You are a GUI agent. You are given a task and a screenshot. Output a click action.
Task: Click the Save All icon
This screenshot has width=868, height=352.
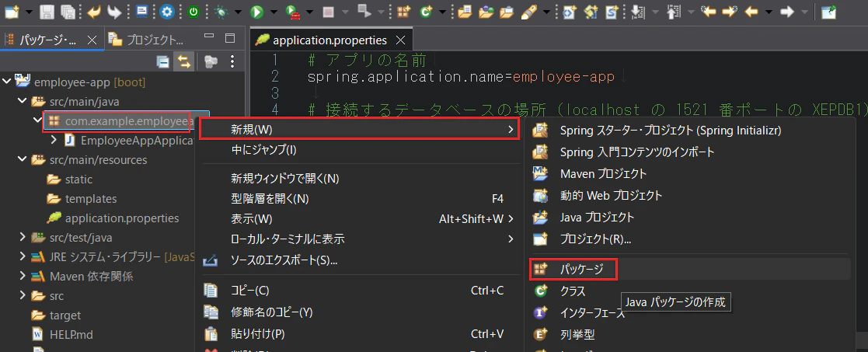coord(68,12)
